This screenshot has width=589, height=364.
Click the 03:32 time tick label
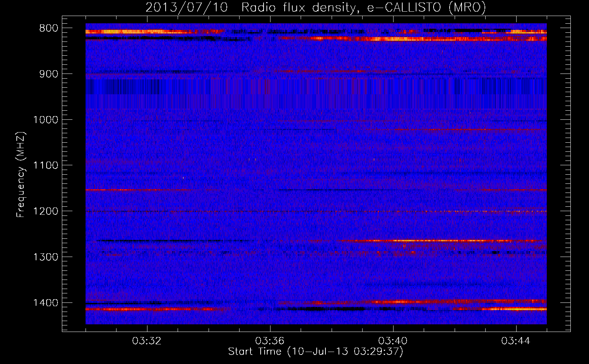coord(147,341)
